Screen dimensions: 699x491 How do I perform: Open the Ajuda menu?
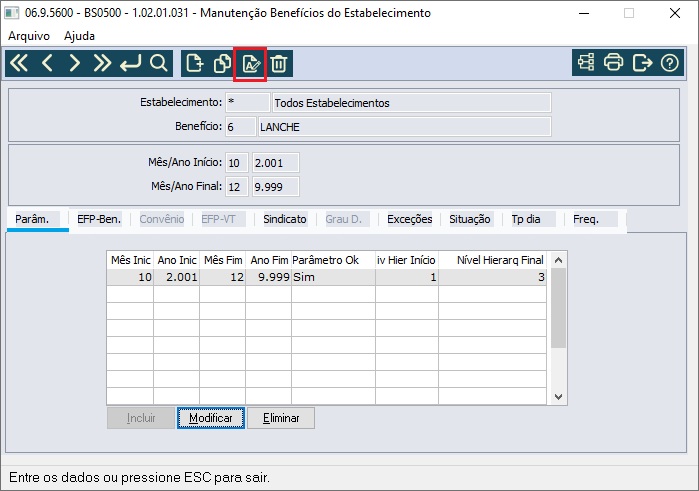[x=79, y=36]
